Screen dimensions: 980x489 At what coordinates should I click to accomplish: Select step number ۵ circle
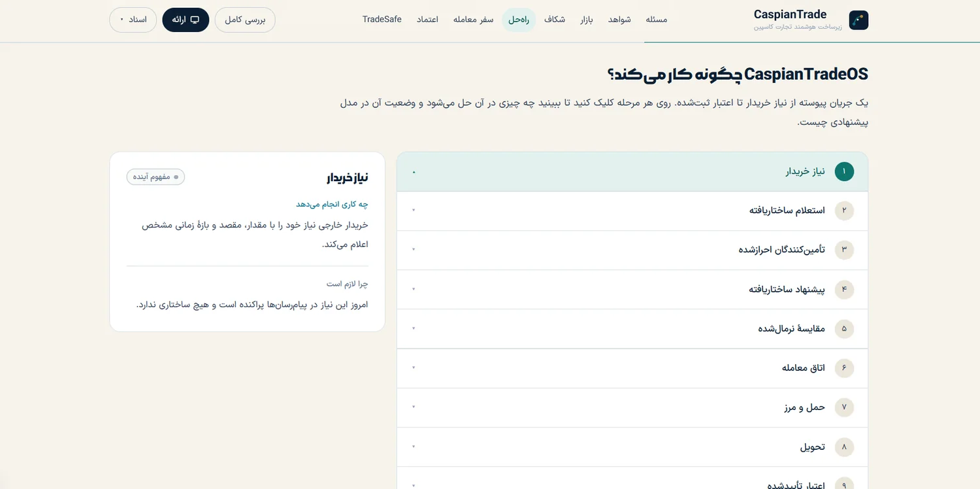(844, 328)
